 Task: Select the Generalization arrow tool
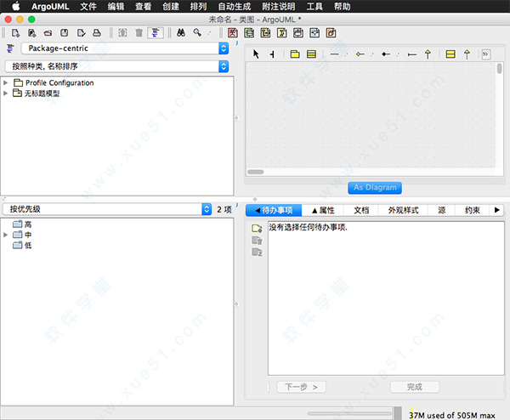point(428,54)
